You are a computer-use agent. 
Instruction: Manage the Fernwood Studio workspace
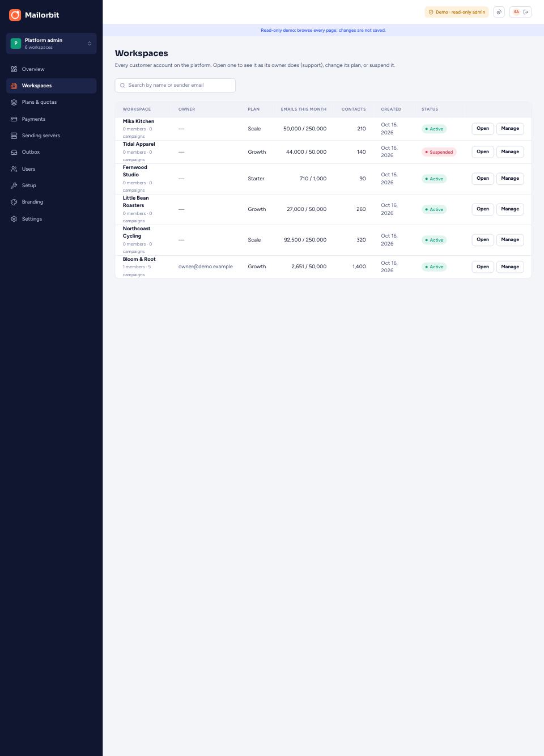[510, 179]
